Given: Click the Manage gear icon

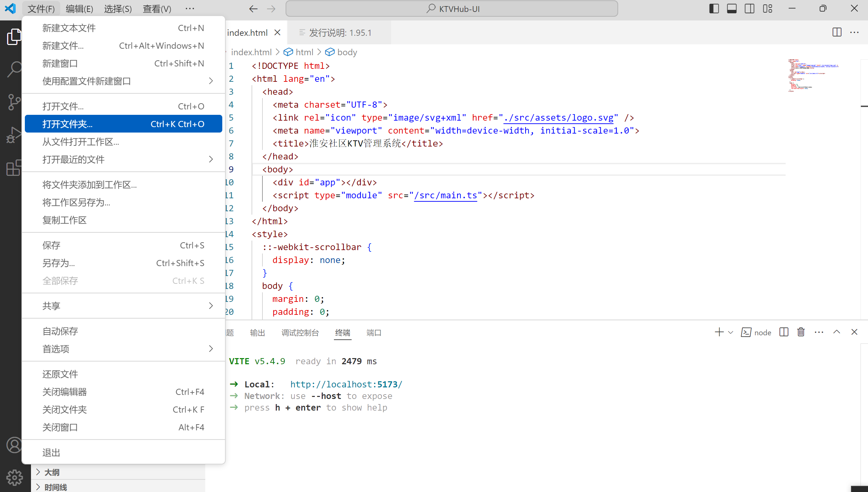Looking at the screenshot, I should [x=14, y=477].
